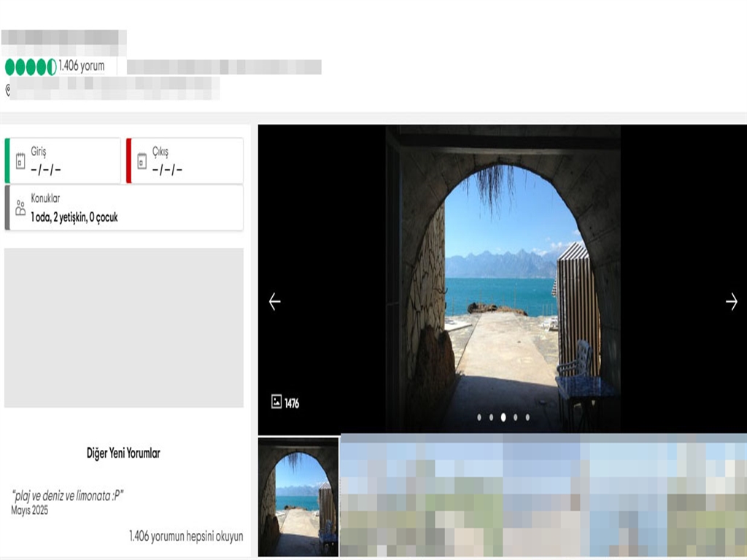Click the location pin icon under the rating
Screen dimensions: 747x560
(8, 90)
